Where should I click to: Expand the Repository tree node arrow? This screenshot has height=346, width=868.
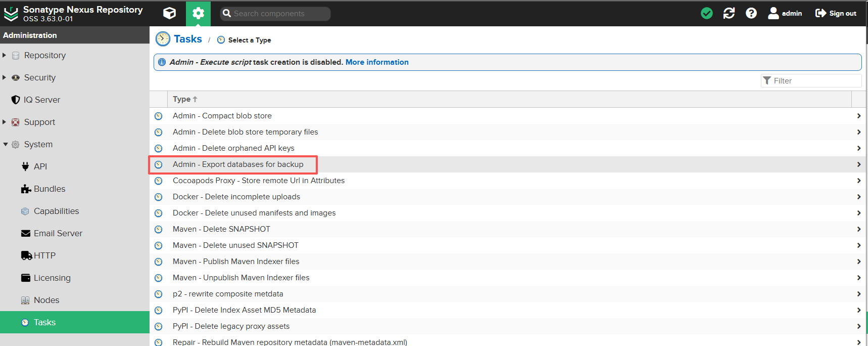pos(5,55)
